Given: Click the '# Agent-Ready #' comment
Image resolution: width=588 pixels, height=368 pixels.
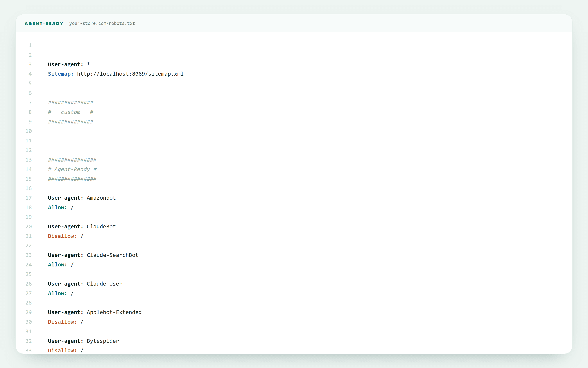Looking at the screenshot, I should (x=72, y=169).
